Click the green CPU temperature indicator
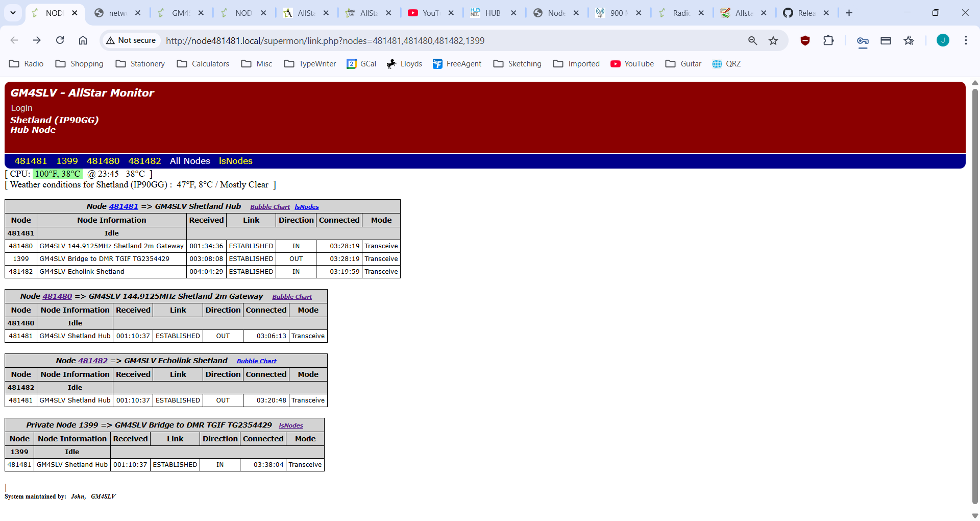 57,174
